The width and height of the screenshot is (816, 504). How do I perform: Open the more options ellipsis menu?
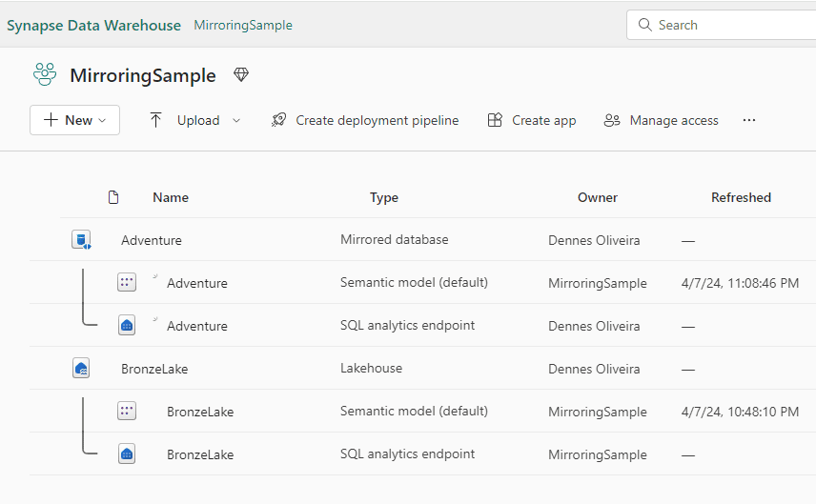(x=749, y=120)
